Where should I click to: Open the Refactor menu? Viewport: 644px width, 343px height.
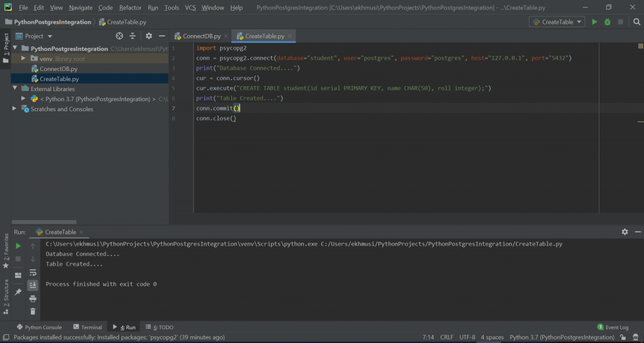click(x=130, y=8)
